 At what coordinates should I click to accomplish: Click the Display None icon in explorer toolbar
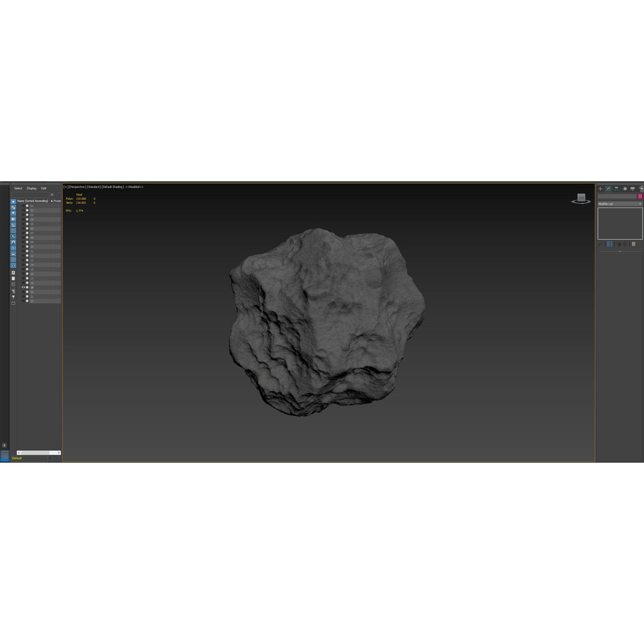(13, 278)
